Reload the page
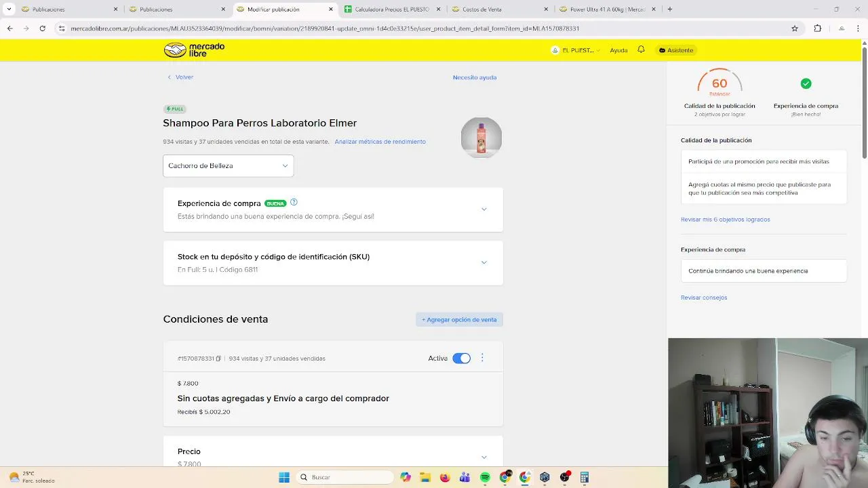The height and width of the screenshot is (488, 868). pyautogui.click(x=42, y=28)
